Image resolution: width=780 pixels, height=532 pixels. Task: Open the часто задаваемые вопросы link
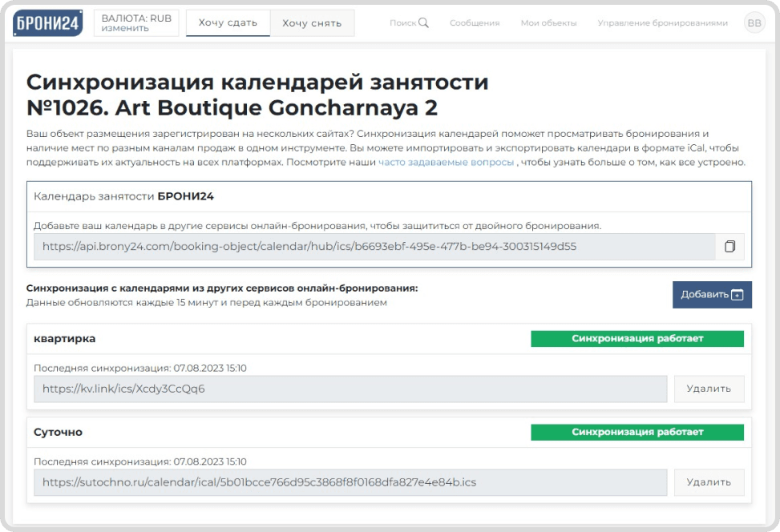446,162
